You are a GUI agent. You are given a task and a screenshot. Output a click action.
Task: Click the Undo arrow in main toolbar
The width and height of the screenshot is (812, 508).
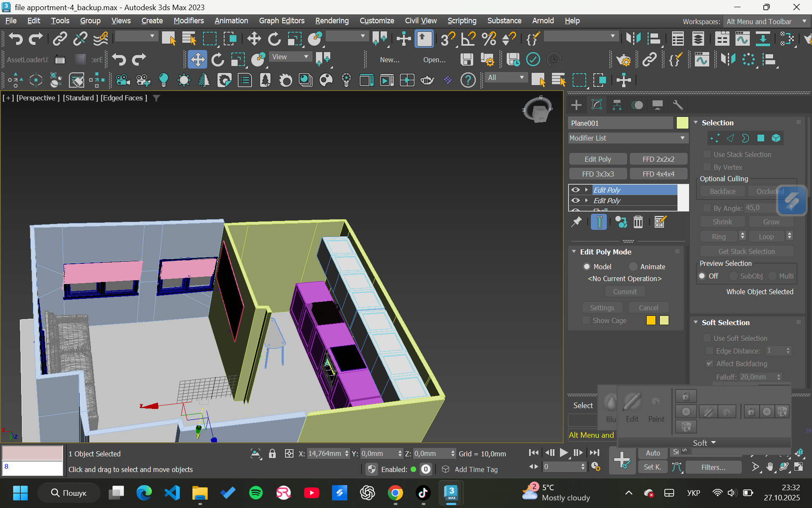tap(16, 39)
